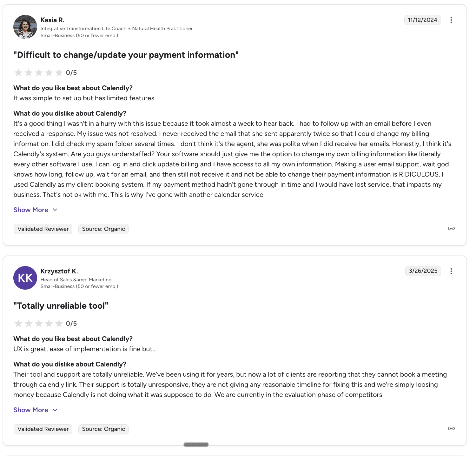Viewport: 476px width, 456px height.
Task: Open the three-dot menu on Kasia's review
Action: click(x=451, y=20)
